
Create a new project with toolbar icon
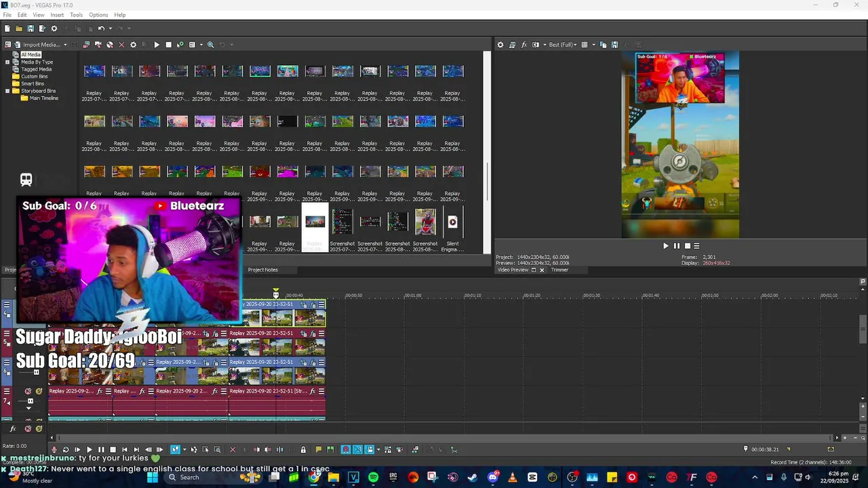tap(7, 28)
